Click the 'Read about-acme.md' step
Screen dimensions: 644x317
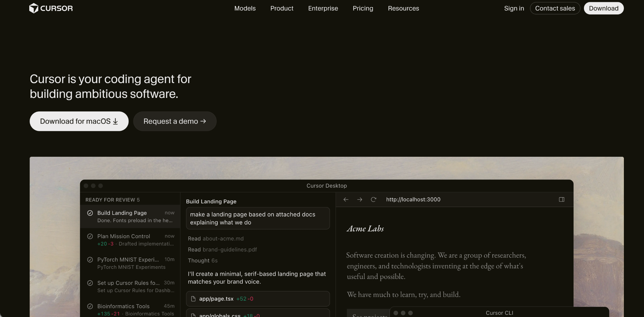[216, 239]
